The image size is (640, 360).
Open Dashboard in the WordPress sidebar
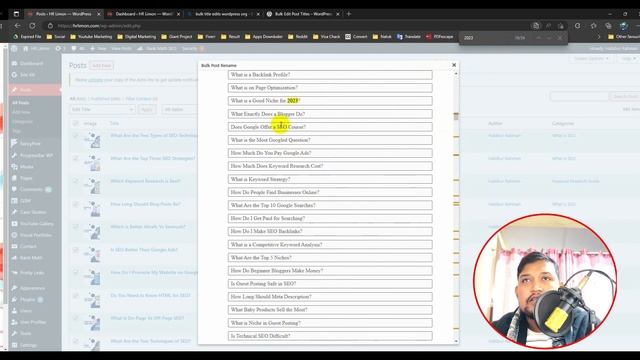[x=31, y=64]
